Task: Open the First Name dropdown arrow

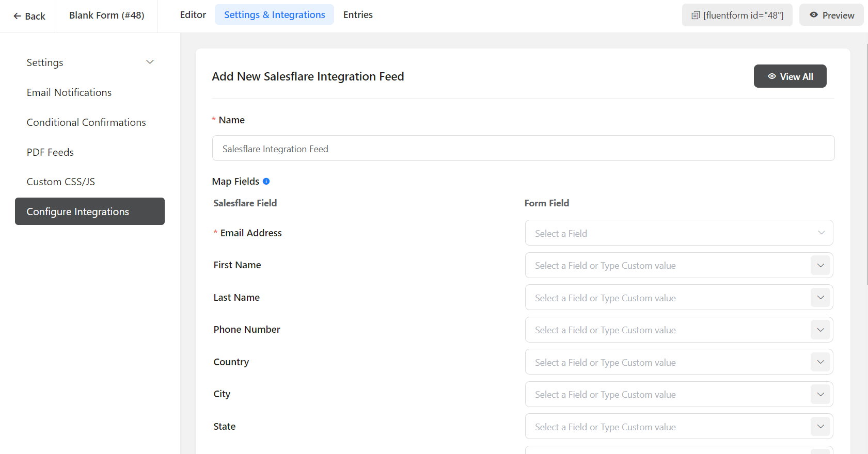Action: tap(820, 266)
